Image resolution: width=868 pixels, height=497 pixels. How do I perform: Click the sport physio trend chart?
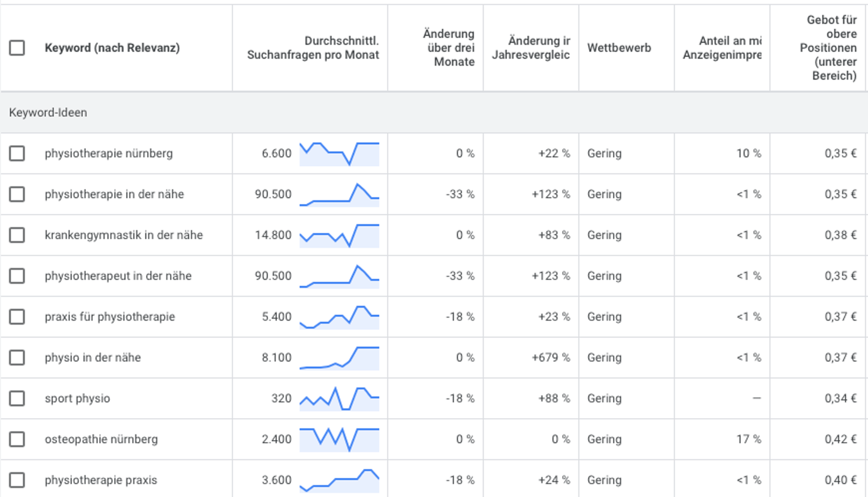pyautogui.click(x=339, y=399)
